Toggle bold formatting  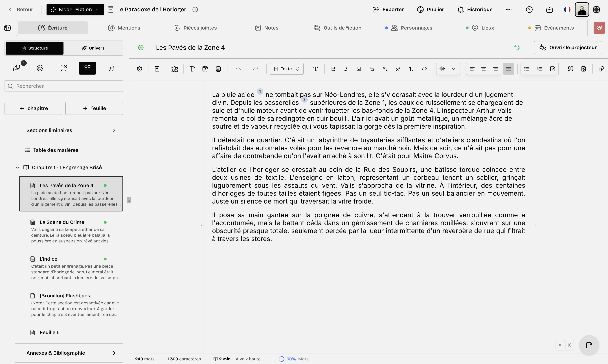tap(333, 69)
